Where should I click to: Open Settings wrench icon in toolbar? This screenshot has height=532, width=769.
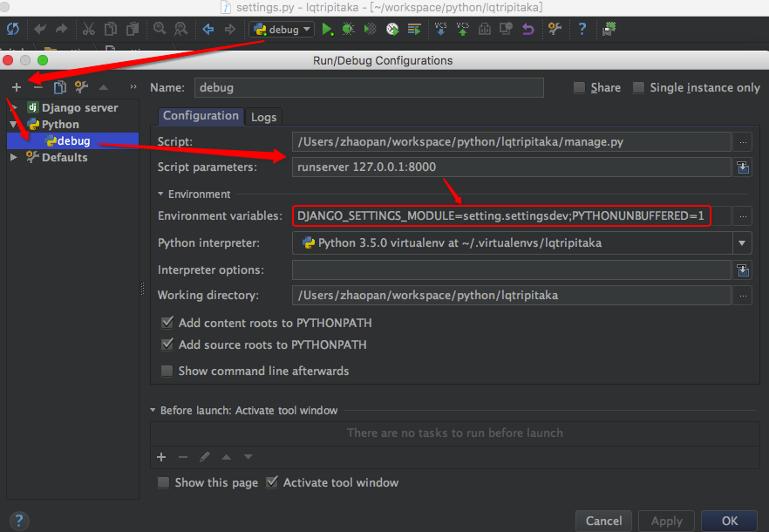pyautogui.click(x=555, y=30)
